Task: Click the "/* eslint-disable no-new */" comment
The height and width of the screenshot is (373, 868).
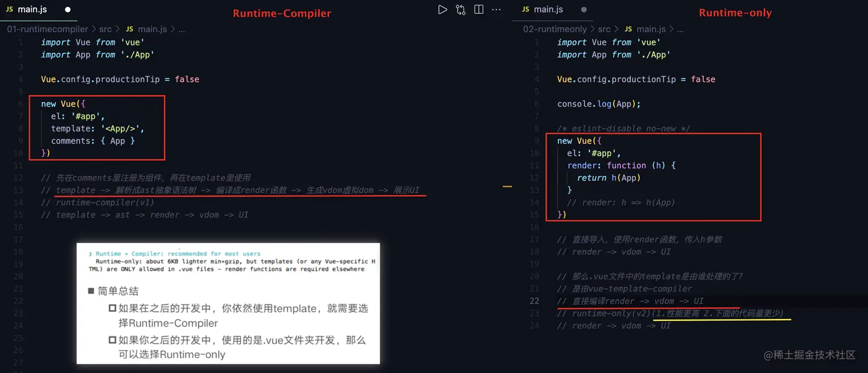Action: click(x=623, y=129)
